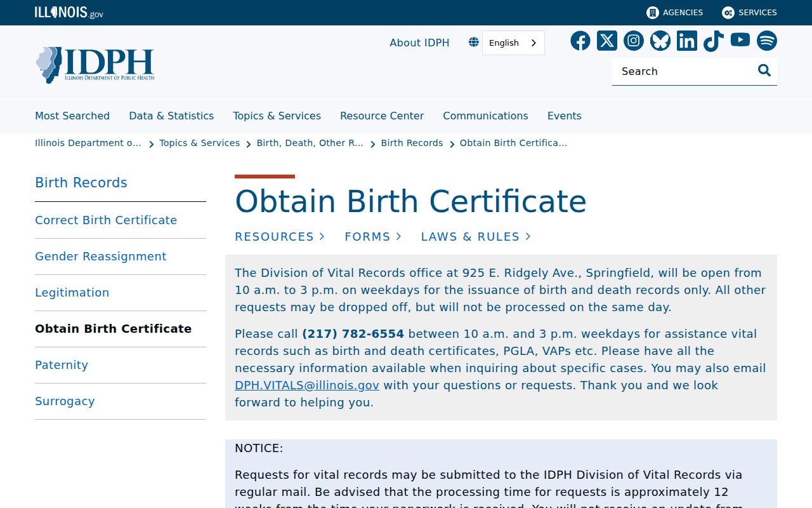Screen dimensions: 812x508
Task: Open Gender Reassignment in sidebar
Action: click(101, 257)
